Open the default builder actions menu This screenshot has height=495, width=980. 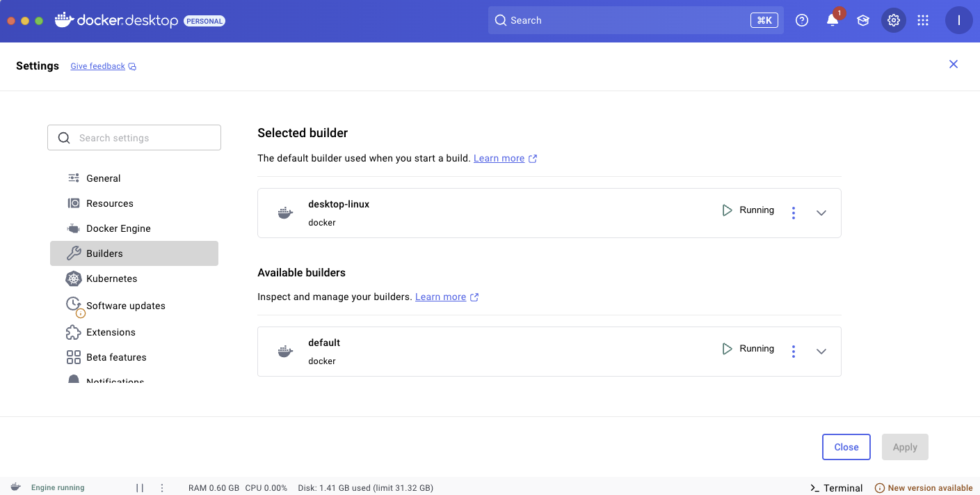point(793,352)
